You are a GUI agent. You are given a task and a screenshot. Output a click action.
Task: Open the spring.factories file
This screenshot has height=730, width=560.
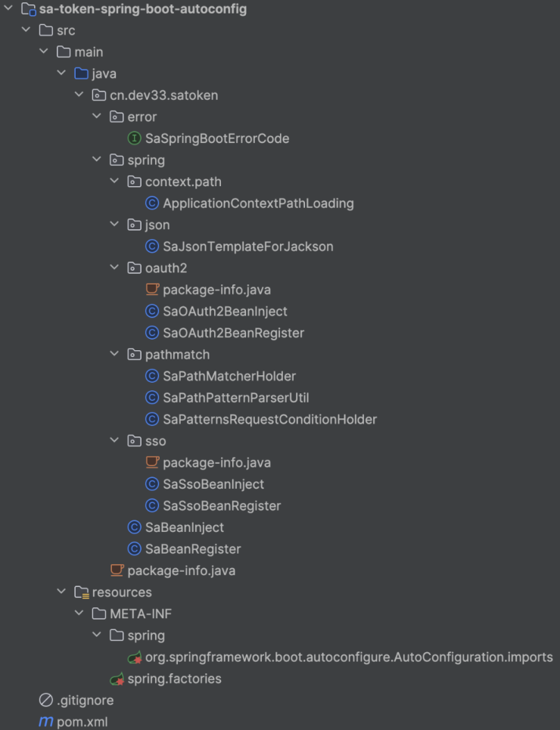(x=174, y=679)
